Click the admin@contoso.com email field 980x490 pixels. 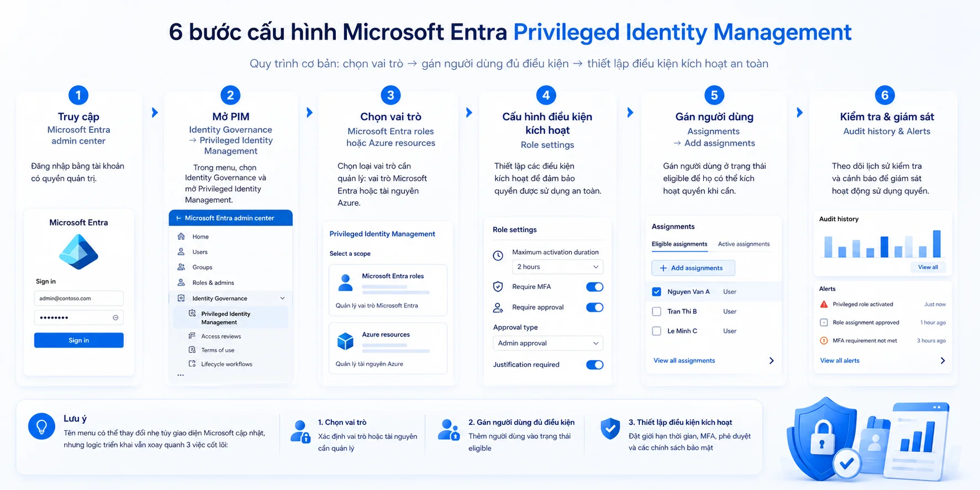point(78,298)
